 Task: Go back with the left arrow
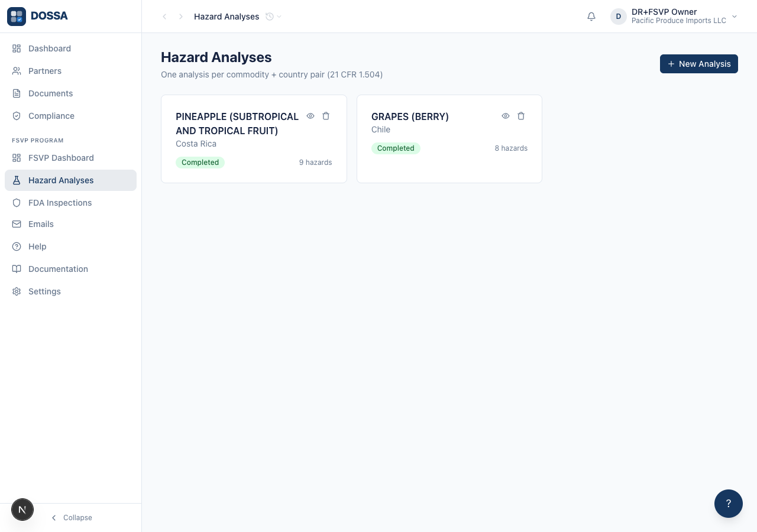point(164,17)
